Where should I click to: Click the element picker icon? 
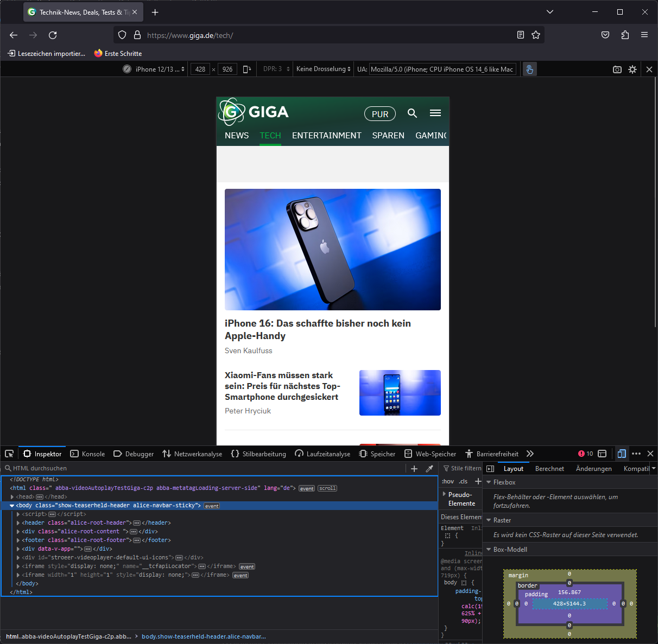tap(9, 454)
